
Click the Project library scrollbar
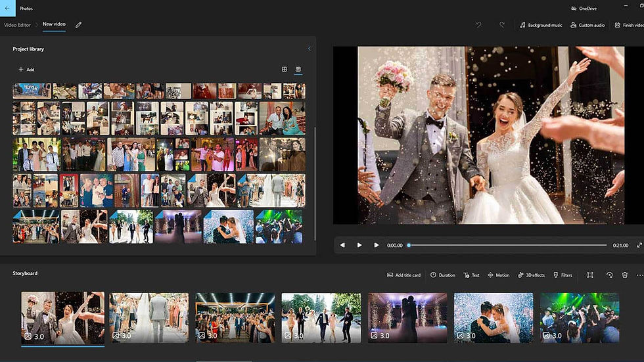(315, 183)
